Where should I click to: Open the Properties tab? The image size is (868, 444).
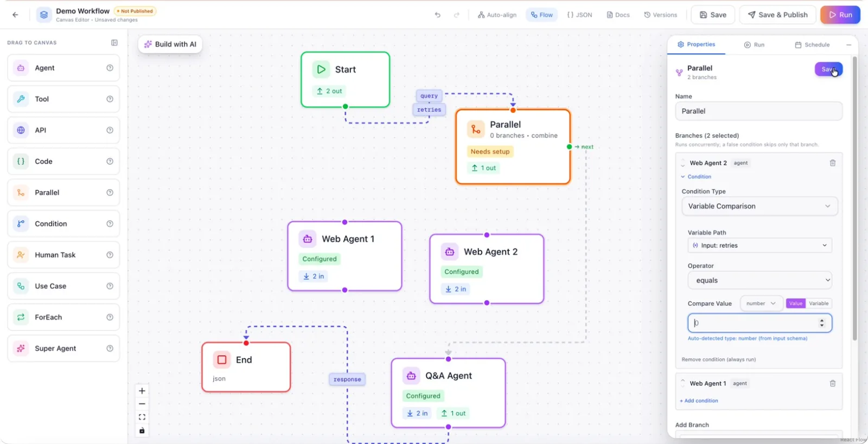(x=696, y=44)
